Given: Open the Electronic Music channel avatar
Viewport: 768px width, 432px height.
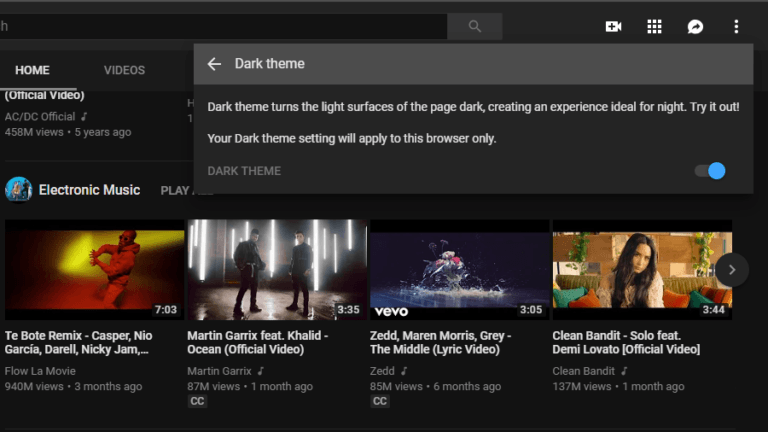Looking at the screenshot, I should point(19,190).
